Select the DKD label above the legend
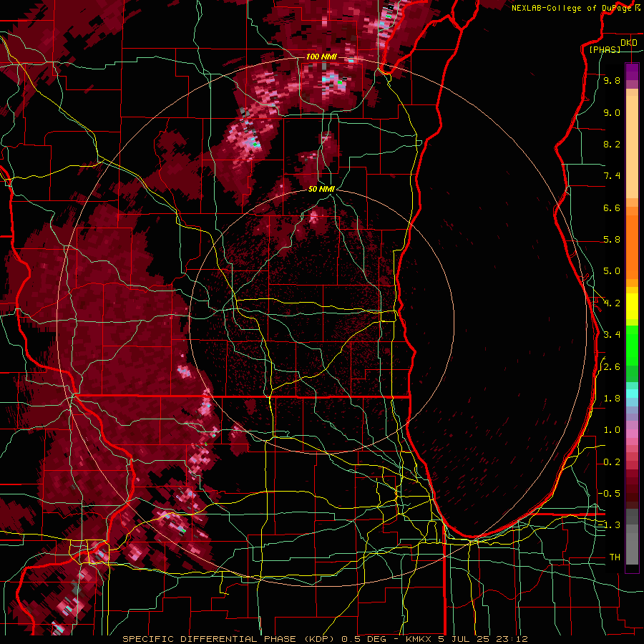Screen dimensions: 644x644 pos(629,43)
